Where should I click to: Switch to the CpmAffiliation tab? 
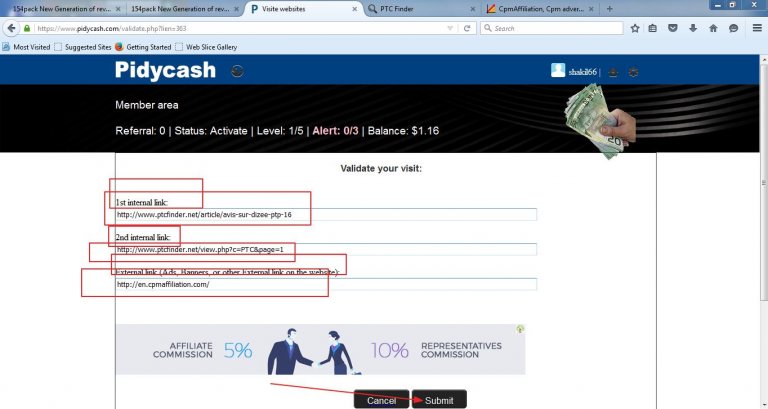pyautogui.click(x=540, y=8)
